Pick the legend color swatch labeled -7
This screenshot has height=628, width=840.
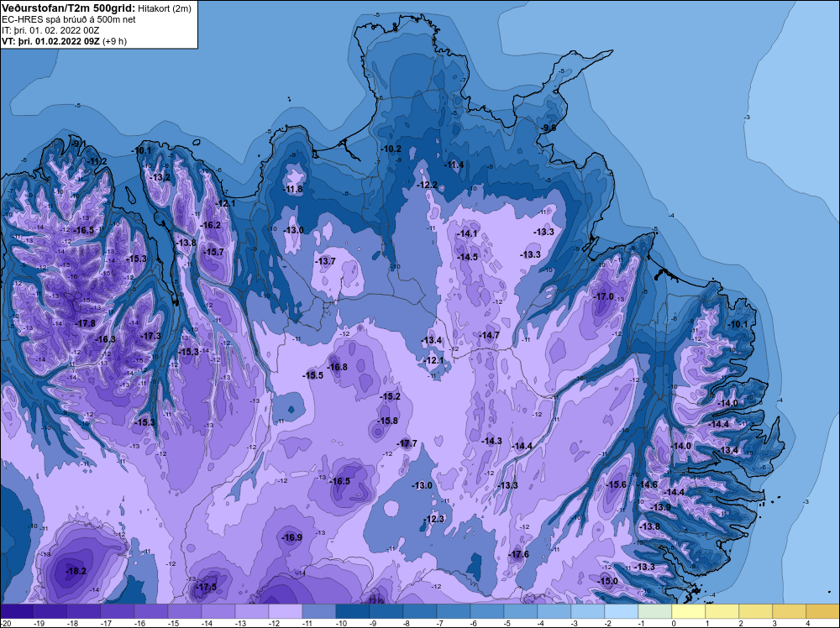[454, 612]
